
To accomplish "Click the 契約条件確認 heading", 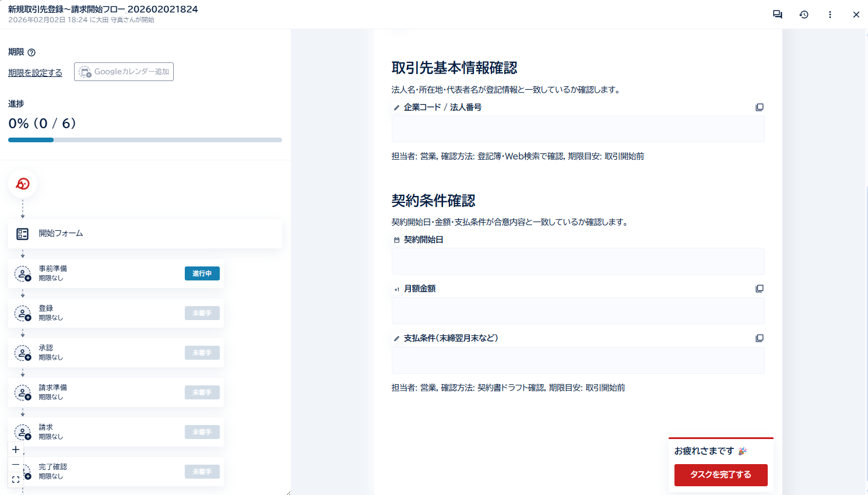I will pos(433,201).
